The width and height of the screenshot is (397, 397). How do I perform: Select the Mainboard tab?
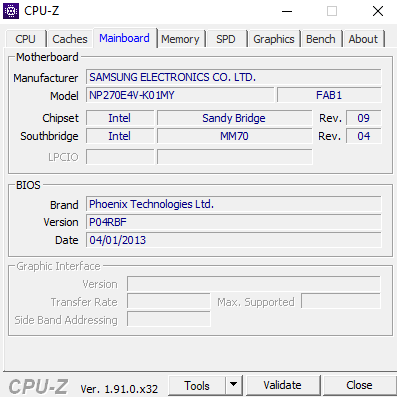pos(124,38)
